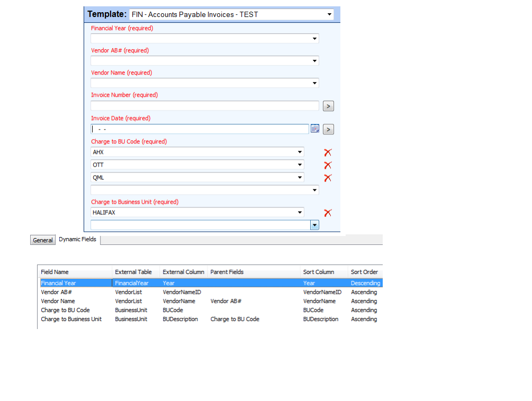Image resolution: width=532 pixels, height=401 pixels.
Task: Open the HALIFAX Business Unit dropdown
Action: coord(300,213)
